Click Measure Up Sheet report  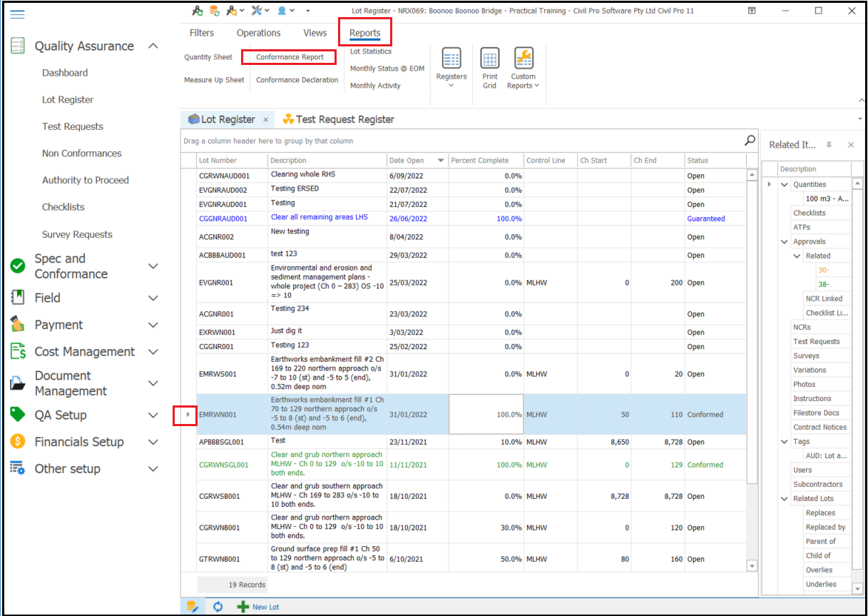click(214, 80)
